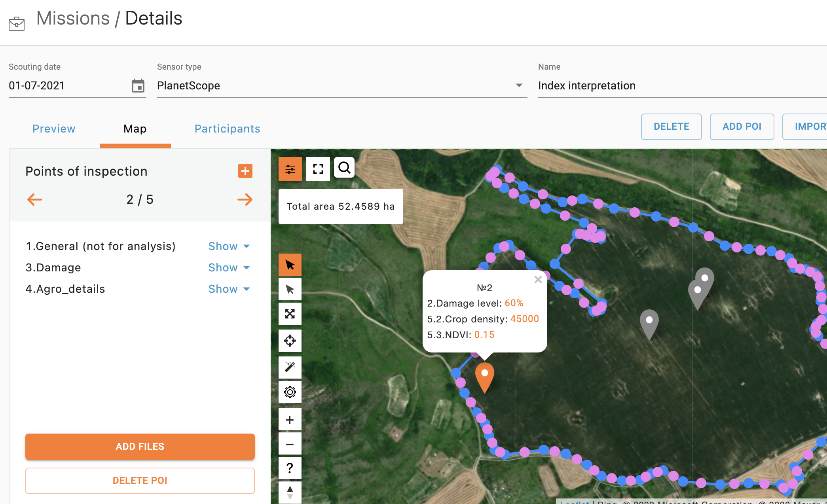Click the crosshair locate tool
The image size is (827, 504).
(290, 341)
